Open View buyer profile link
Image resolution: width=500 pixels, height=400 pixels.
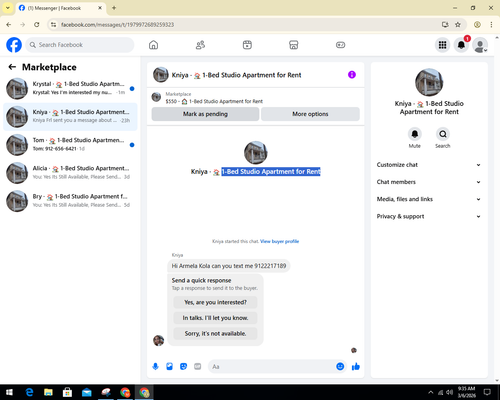(x=279, y=241)
